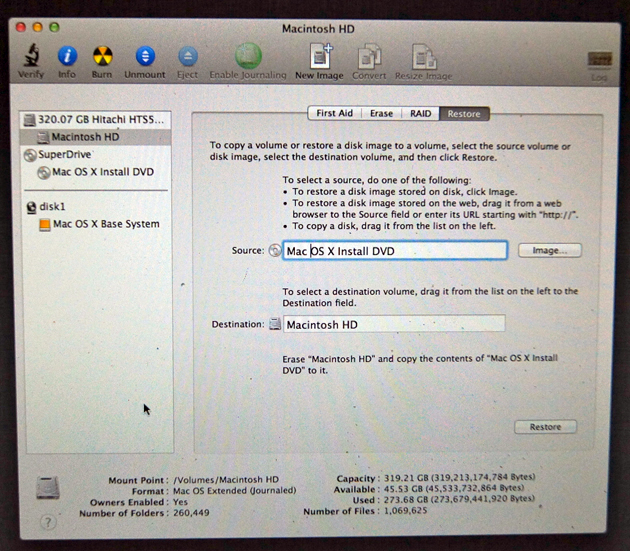Click the Verify microscope icon

[31, 55]
